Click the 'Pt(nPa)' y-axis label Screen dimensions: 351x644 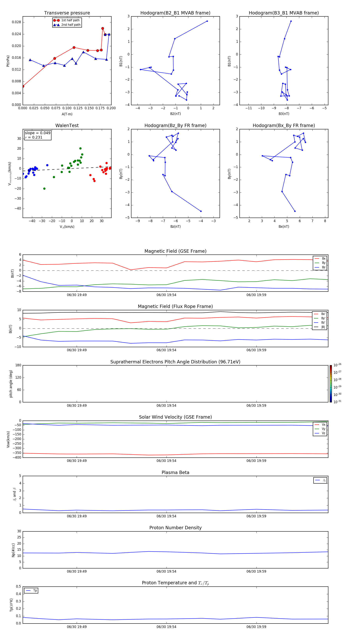click(x=8, y=61)
